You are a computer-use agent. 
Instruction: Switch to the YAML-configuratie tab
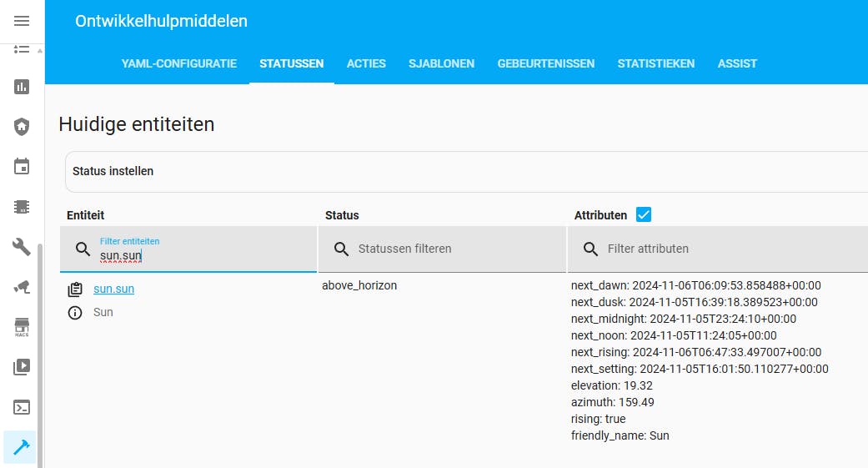[x=179, y=63]
